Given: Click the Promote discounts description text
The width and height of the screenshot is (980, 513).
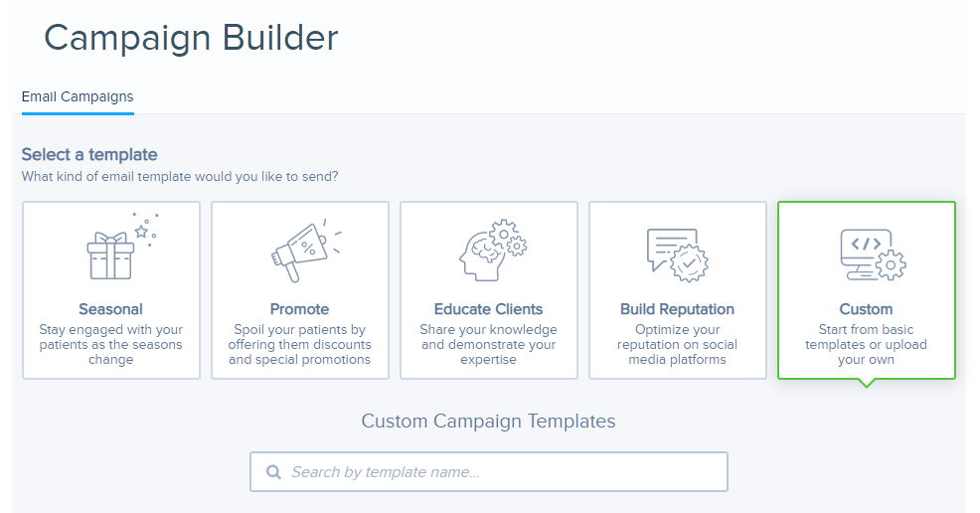Looking at the screenshot, I should [x=299, y=344].
